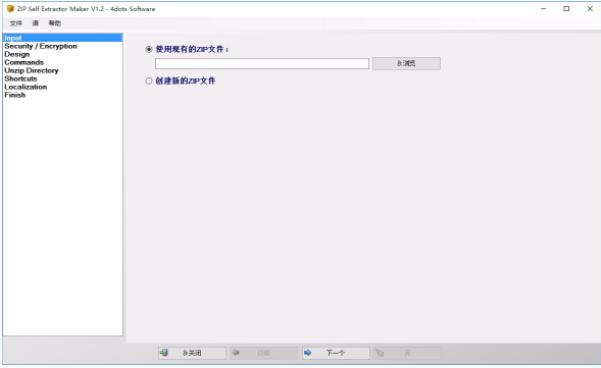Click the Browse button beside the ZIP path
Image resolution: width=601 pixels, height=368 pixels.
pos(406,63)
